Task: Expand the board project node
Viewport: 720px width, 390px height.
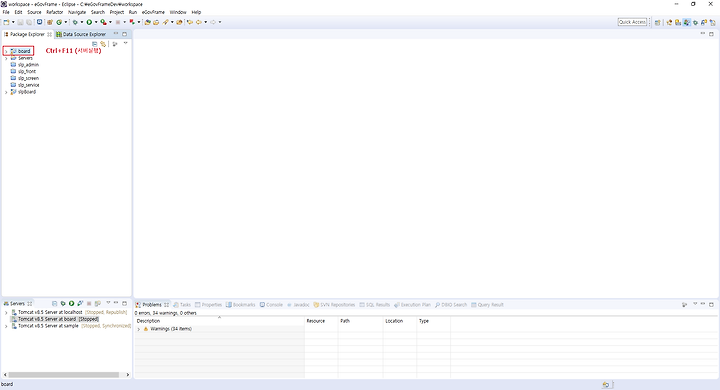Action: (6, 51)
